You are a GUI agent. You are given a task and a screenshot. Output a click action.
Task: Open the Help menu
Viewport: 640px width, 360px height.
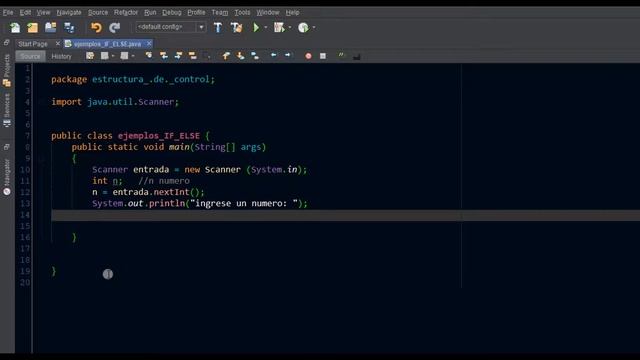point(292,12)
